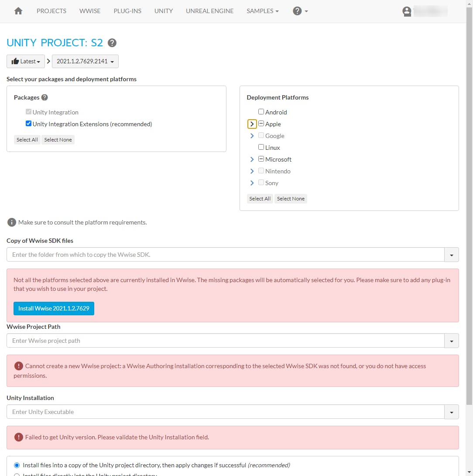Expand the Microsoft platform tree

tap(252, 159)
